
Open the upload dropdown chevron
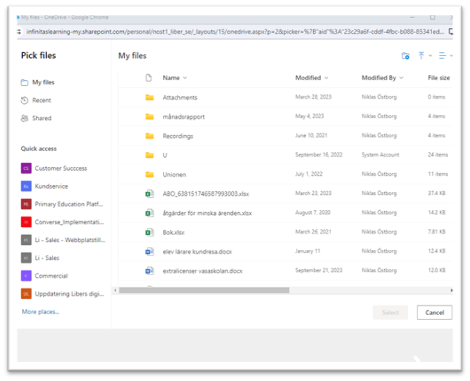(430, 56)
